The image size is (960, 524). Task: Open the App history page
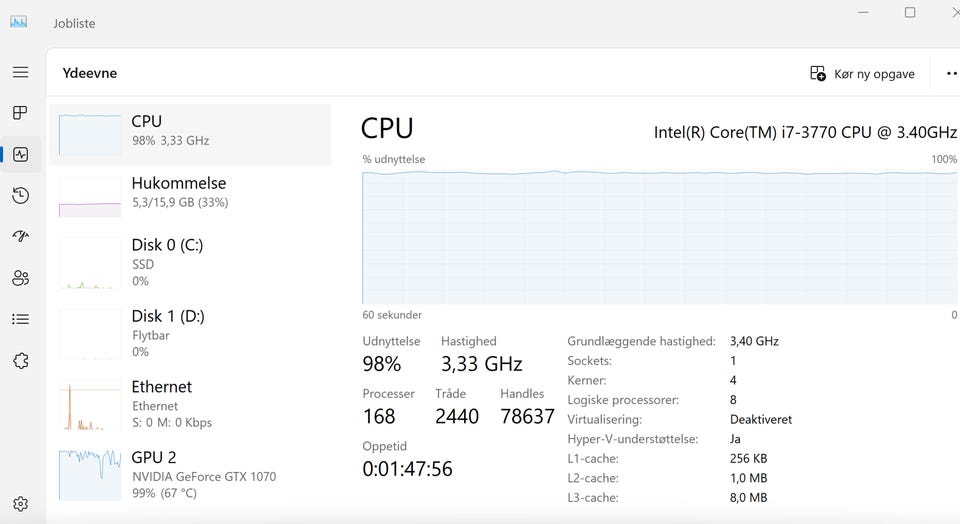(20, 195)
